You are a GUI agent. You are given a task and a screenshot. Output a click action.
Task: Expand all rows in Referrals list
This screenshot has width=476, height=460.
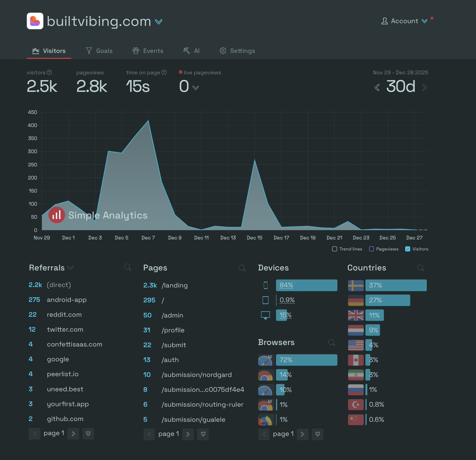[88, 434]
